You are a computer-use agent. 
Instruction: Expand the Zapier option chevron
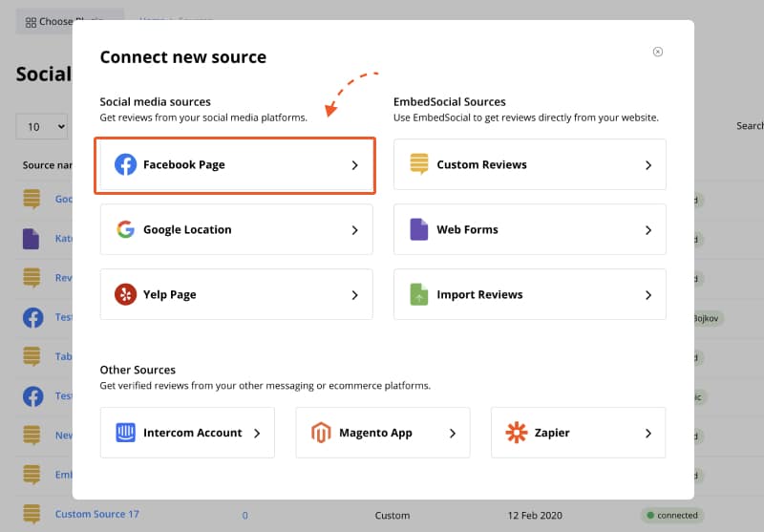(x=648, y=433)
